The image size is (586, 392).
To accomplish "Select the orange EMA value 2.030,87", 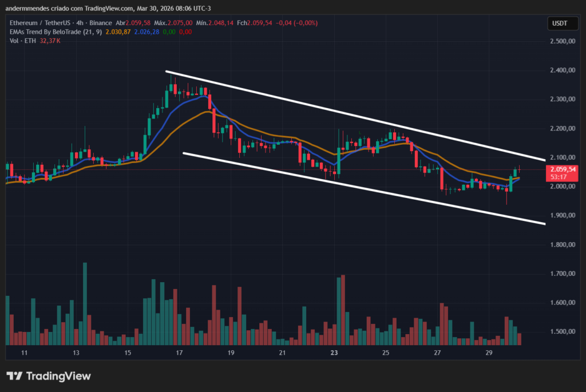I will [118, 33].
